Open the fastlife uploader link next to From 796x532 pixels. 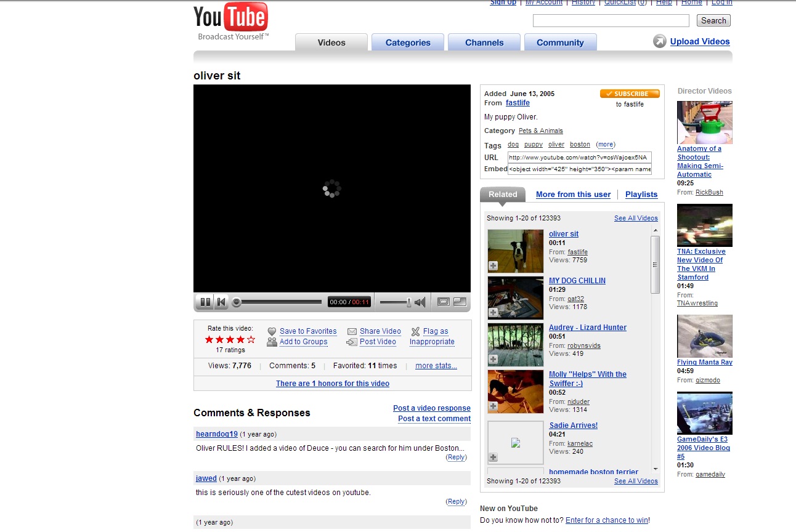tap(518, 103)
